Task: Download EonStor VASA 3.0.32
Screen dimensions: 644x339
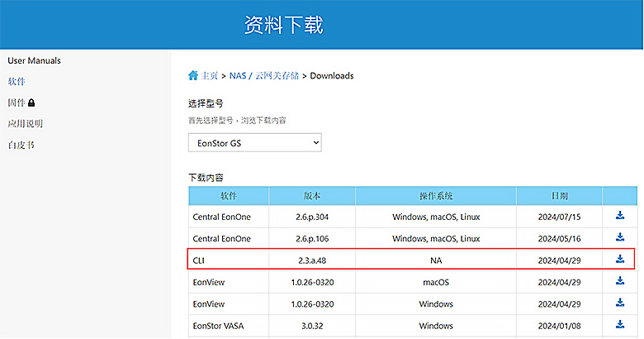Action: tap(620, 324)
